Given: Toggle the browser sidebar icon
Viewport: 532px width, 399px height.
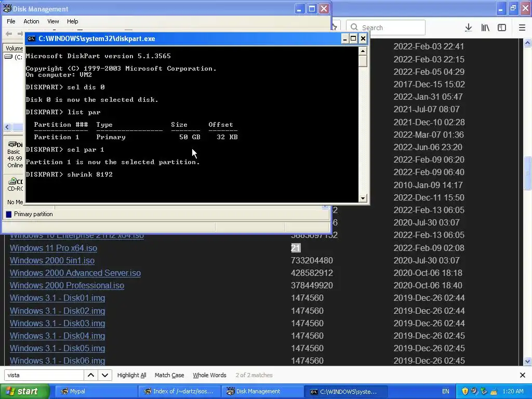Looking at the screenshot, I should point(502,28).
